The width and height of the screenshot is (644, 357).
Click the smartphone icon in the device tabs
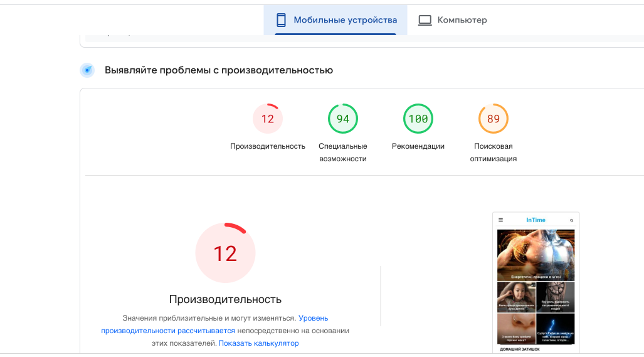(282, 20)
